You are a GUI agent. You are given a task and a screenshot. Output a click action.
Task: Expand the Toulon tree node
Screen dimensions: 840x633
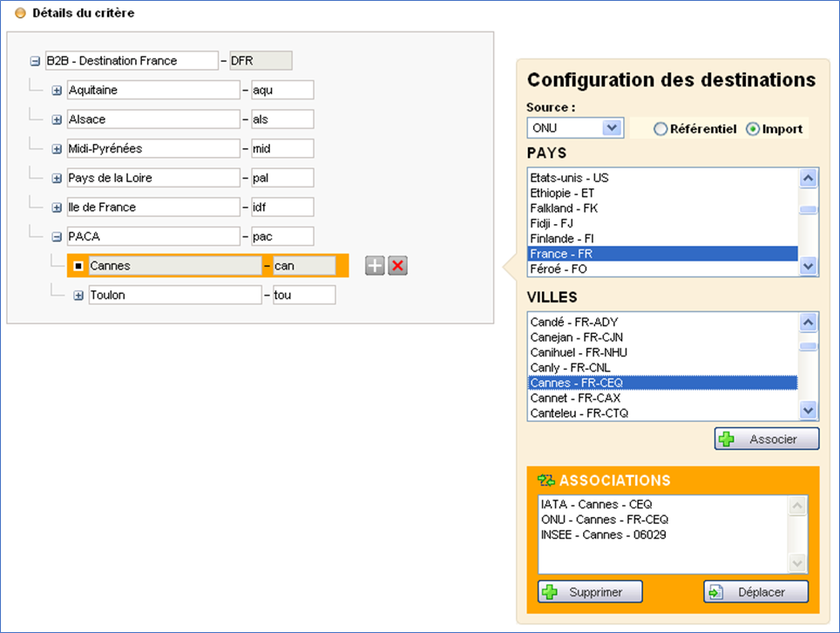tap(78, 296)
